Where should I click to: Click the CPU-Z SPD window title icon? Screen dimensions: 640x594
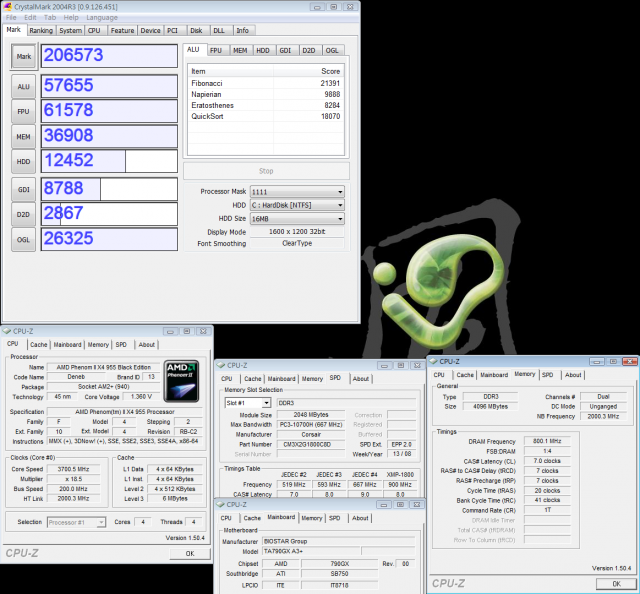point(221,365)
